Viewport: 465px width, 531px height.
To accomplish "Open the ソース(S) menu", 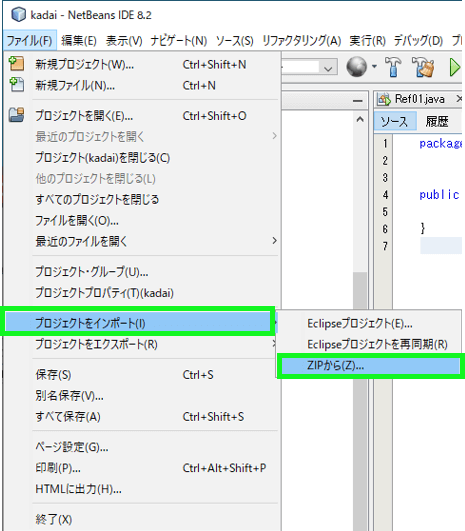I will tap(234, 41).
